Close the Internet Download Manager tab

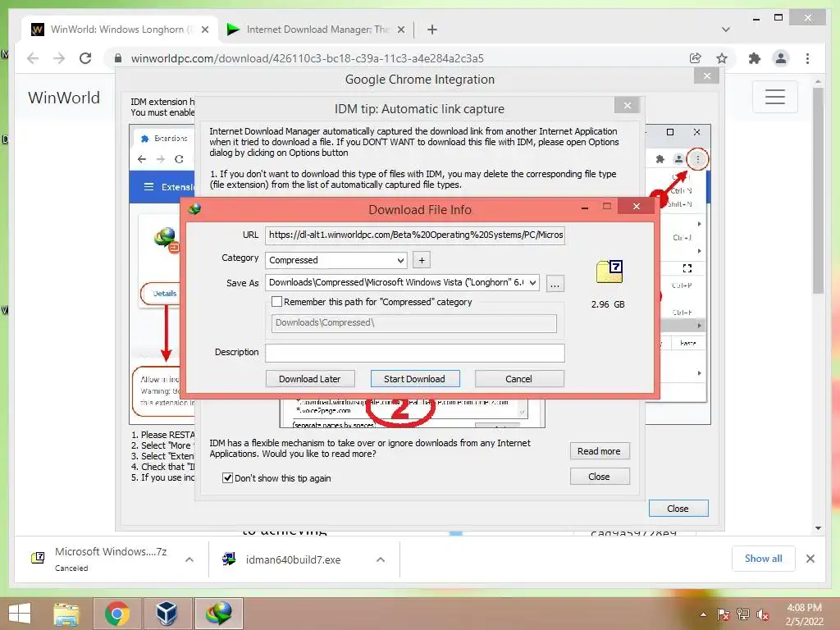tap(400, 30)
